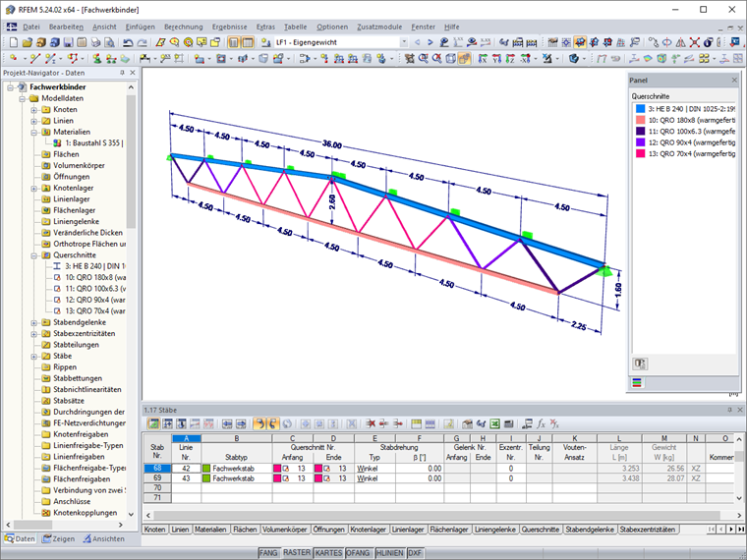Click the Z-axis view icon
Image resolution: width=747 pixels, height=560 pixels.
pyautogui.click(x=511, y=59)
